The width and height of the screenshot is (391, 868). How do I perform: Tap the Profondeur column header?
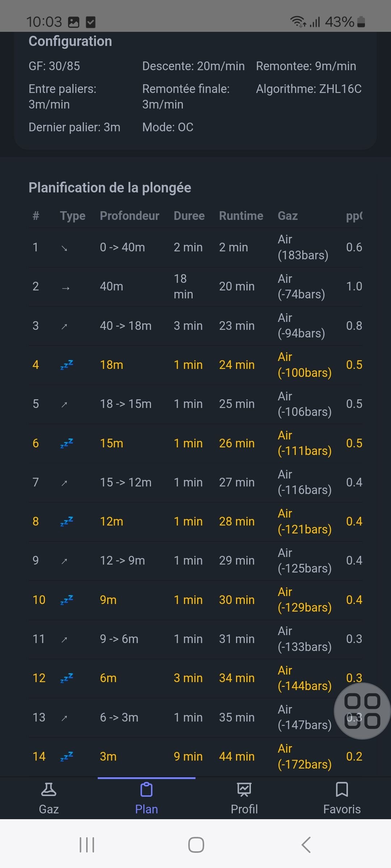129,216
